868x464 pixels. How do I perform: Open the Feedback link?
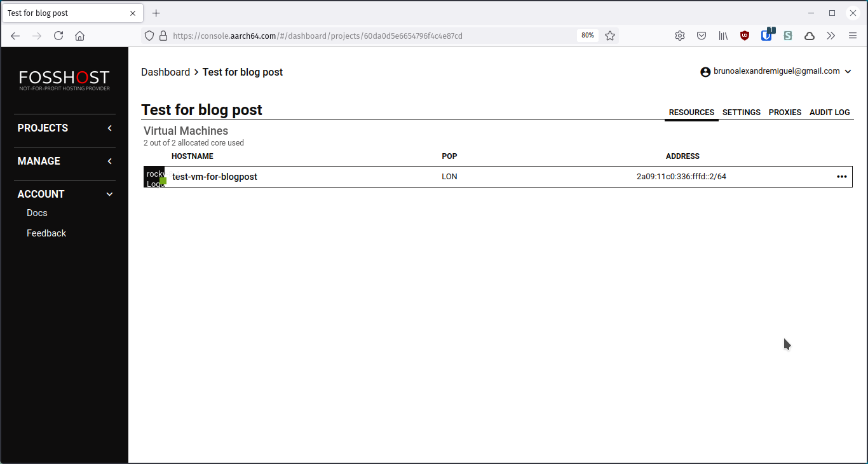46,233
